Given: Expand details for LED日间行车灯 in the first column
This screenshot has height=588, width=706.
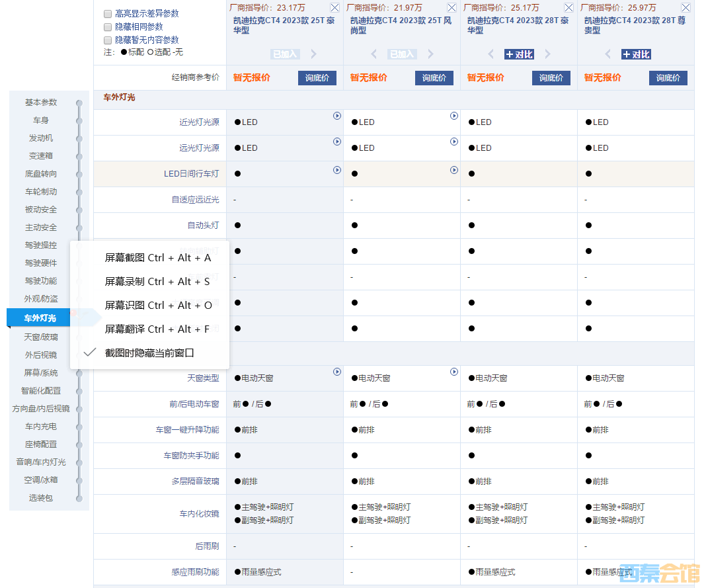Looking at the screenshot, I should (x=336, y=170).
